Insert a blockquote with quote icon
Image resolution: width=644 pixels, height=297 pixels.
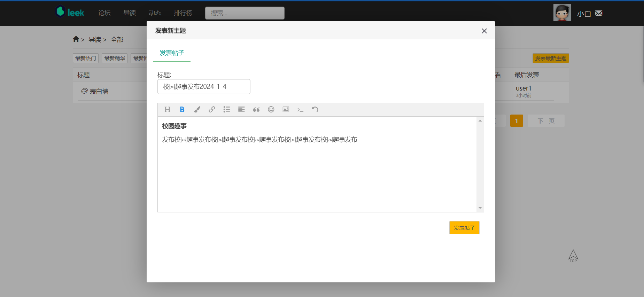(x=256, y=110)
